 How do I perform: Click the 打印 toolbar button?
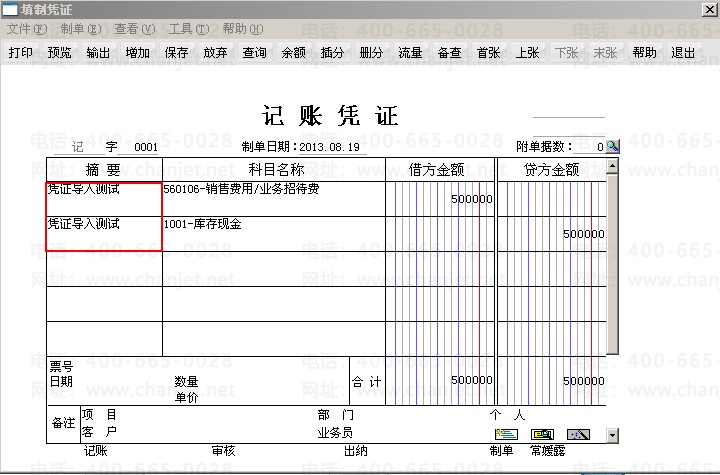[21, 53]
